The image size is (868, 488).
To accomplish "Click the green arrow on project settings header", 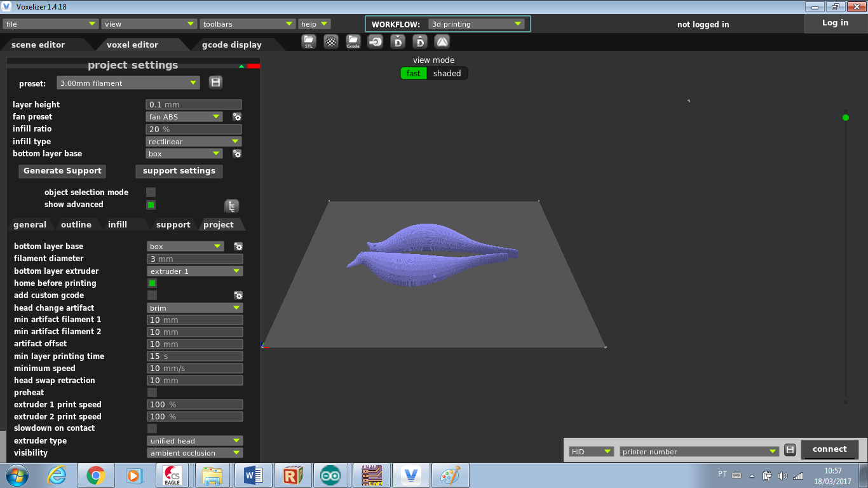I will (241, 66).
